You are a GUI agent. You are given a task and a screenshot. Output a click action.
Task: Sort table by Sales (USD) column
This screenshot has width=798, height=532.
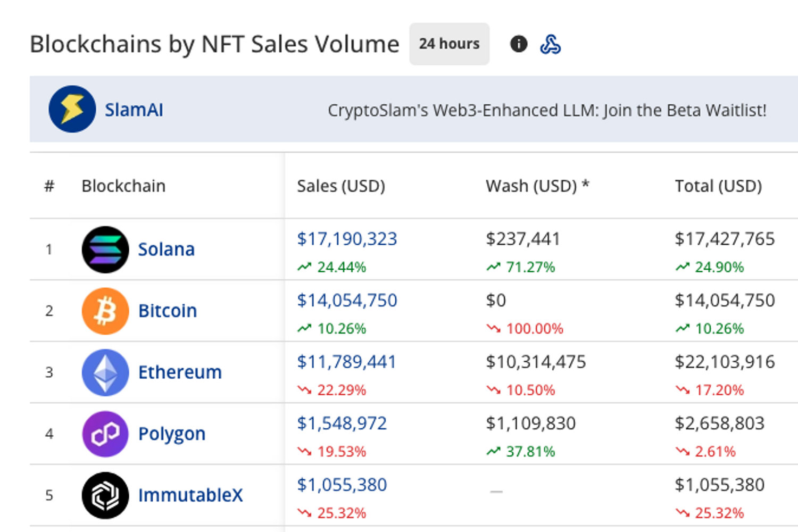pos(340,186)
